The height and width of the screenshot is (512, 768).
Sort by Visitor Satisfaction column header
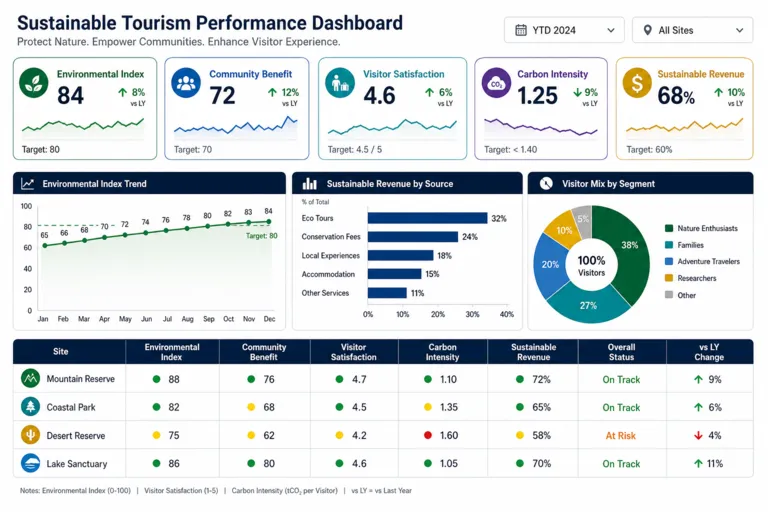coord(354,352)
